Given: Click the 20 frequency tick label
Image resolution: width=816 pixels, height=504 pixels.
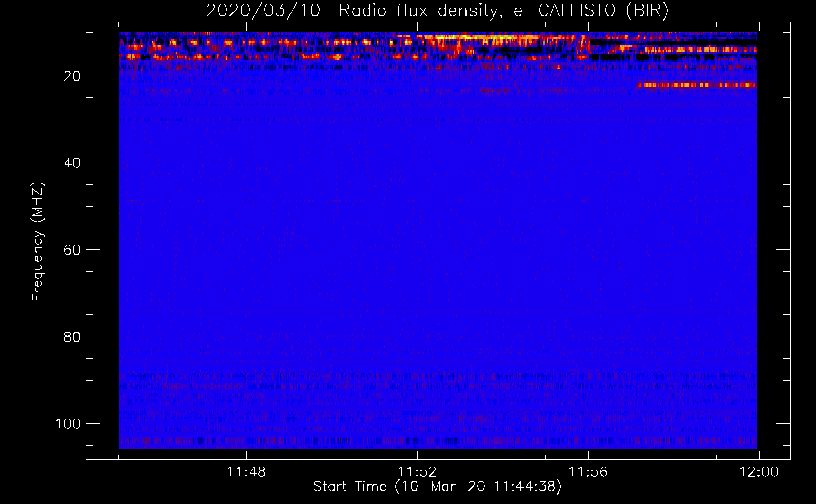Looking at the screenshot, I should coord(72,76).
